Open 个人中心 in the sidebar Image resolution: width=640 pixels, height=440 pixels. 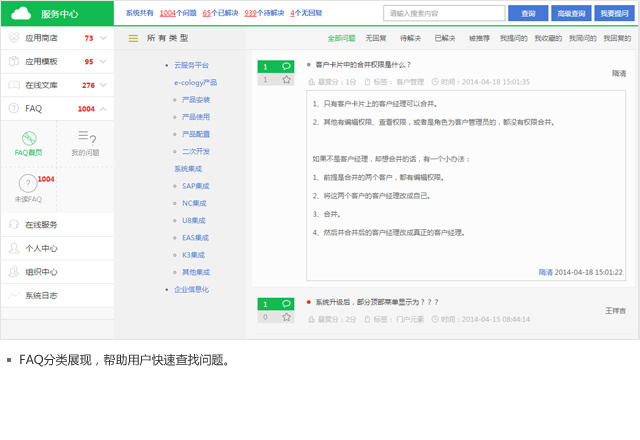tap(41, 248)
